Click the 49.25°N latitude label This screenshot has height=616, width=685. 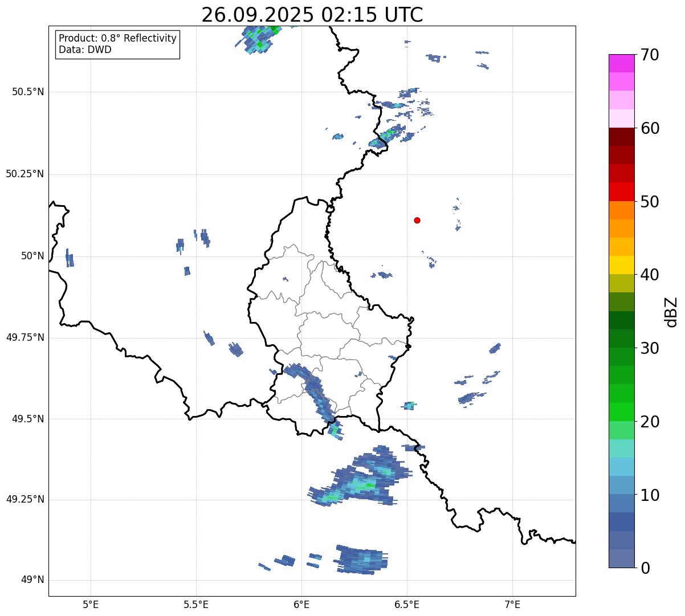(25, 499)
